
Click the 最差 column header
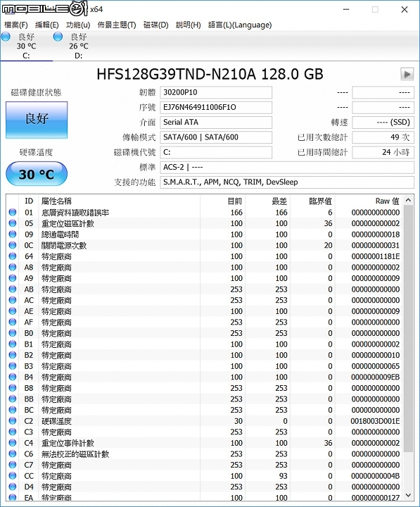[x=267, y=201]
